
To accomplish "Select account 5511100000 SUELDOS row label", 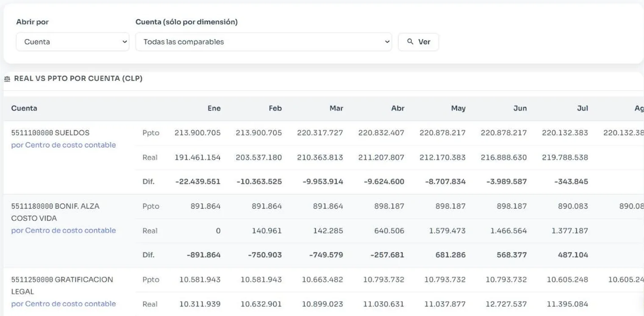I will 50,133.
